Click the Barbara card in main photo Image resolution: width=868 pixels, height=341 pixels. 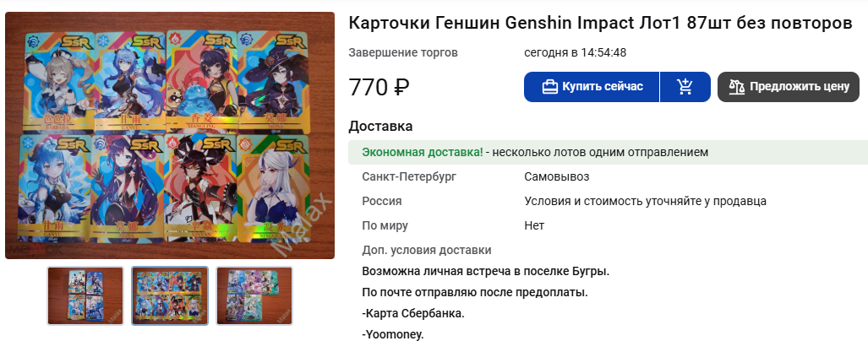click(x=59, y=83)
